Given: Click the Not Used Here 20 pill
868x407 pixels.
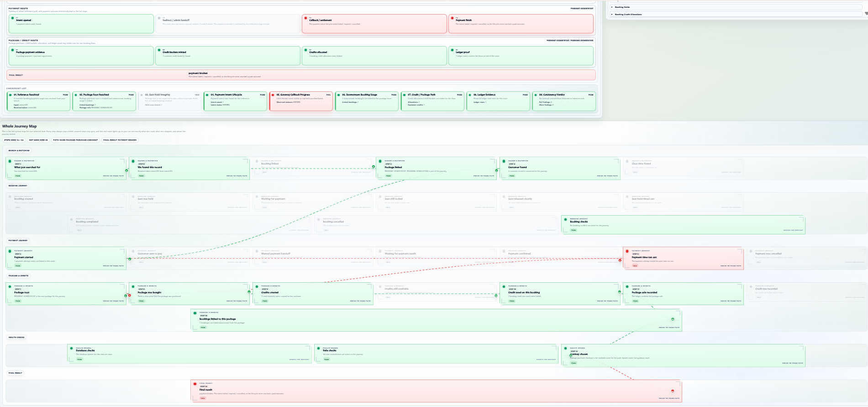Looking at the screenshot, I should point(38,140).
